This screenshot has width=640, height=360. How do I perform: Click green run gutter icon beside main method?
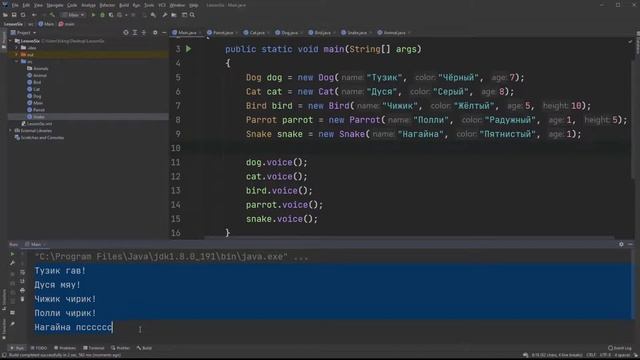point(189,49)
